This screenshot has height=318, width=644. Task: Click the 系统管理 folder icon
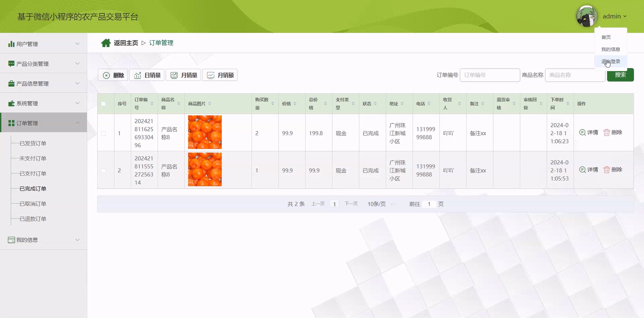(11, 103)
